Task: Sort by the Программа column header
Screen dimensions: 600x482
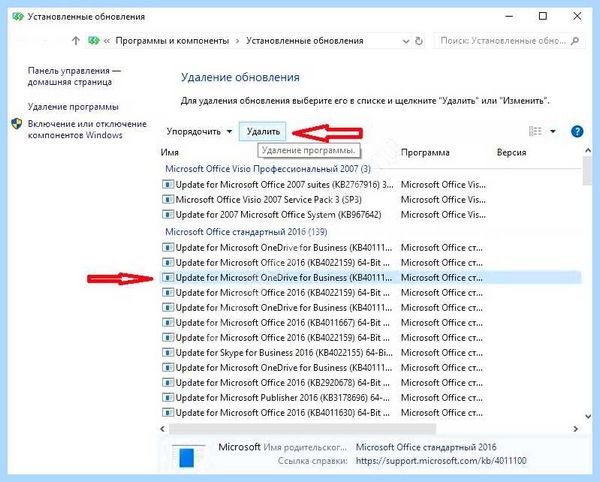Action: [x=425, y=152]
